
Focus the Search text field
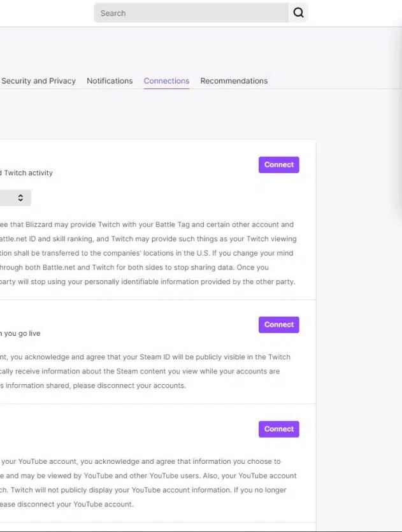pos(191,13)
